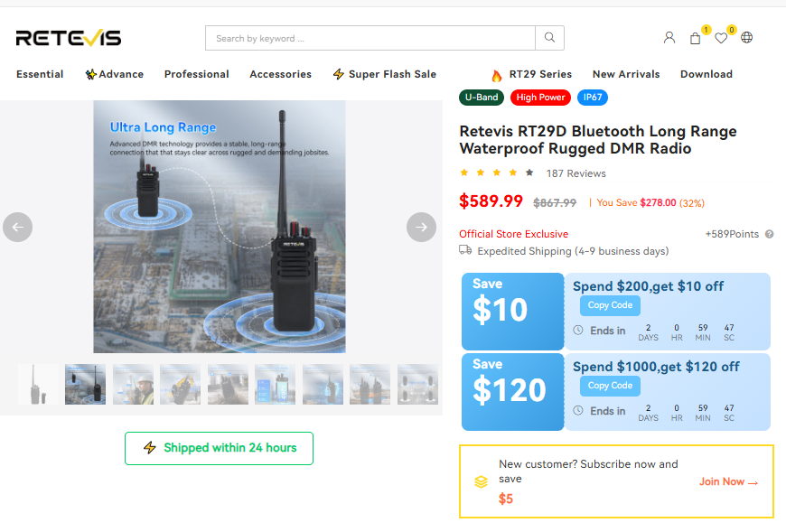
Task: Open the Essential menu
Action: [x=40, y=74]
